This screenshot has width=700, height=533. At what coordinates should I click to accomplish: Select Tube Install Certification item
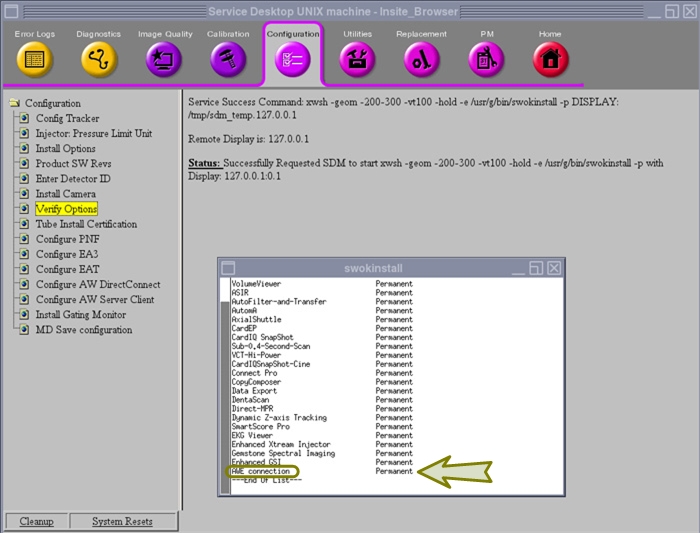86,224
